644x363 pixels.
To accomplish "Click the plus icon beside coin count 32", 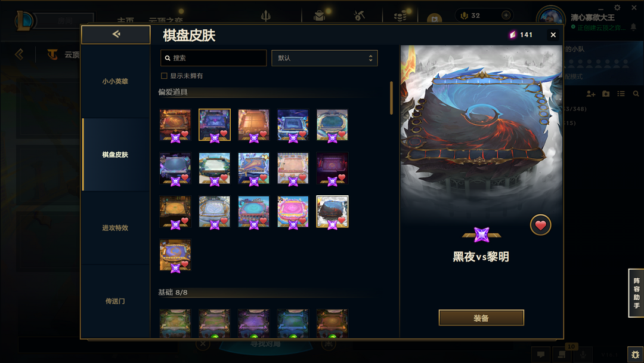I will [506, 15].
